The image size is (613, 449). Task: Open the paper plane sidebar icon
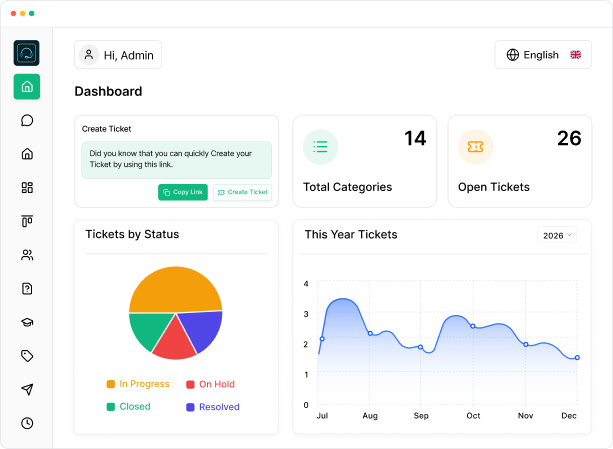tap(27, 389)
